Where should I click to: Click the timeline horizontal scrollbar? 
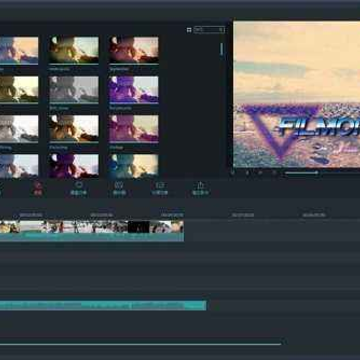click(x=140, y=344)
